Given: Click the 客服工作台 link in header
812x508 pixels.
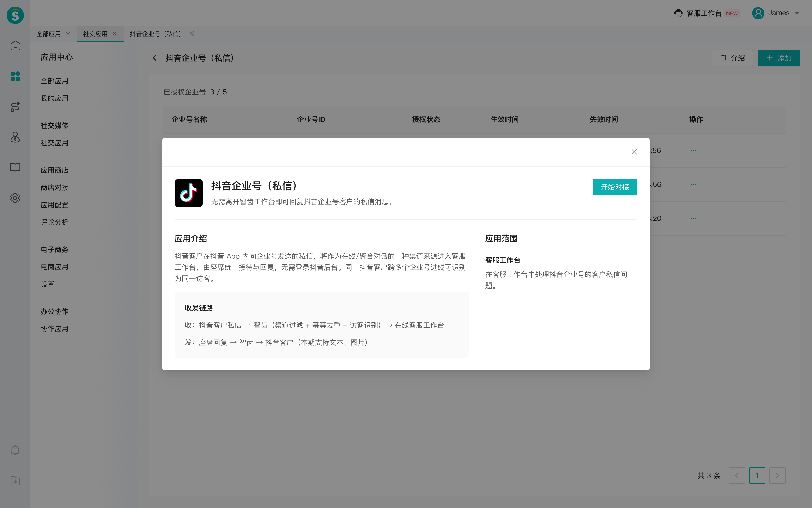Looking at the screenshot, I should pyautogui.click(x=704, y=13).
